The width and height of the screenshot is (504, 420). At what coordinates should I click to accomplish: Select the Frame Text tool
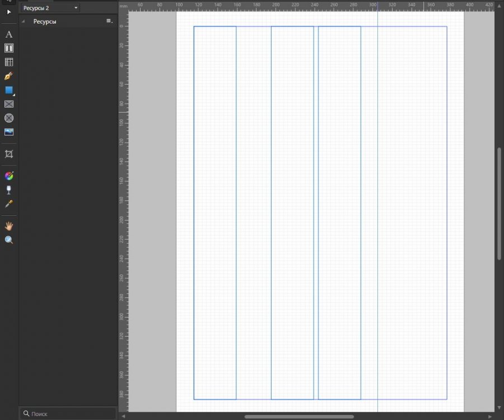(x=9, y=48)
